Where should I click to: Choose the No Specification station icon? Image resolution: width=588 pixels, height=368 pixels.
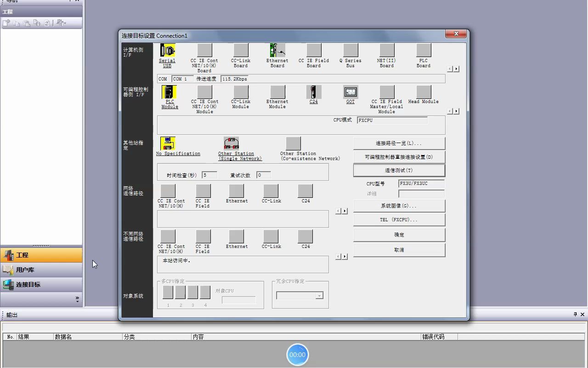pyautogui.click(x=167, y=143)
